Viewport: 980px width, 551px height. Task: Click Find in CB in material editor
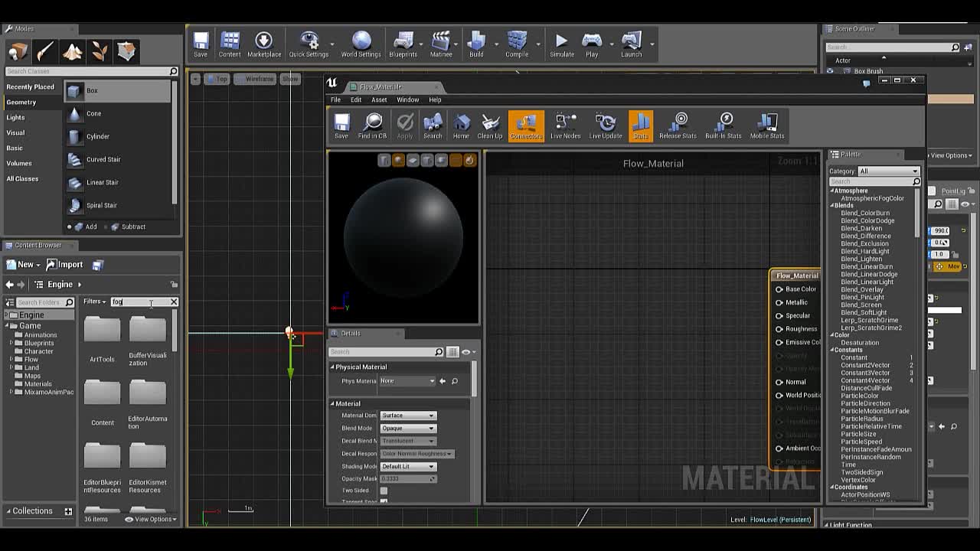pyautogui.click(x=373, y=126)
